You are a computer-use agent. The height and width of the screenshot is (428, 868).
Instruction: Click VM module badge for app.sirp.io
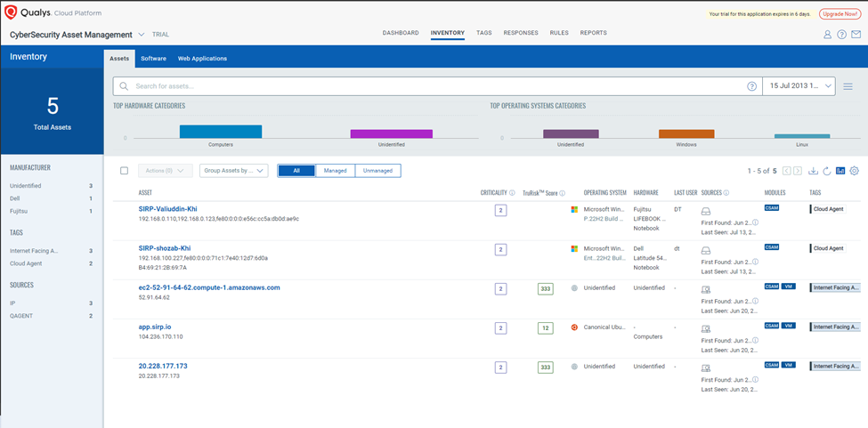tap(789, 326)
